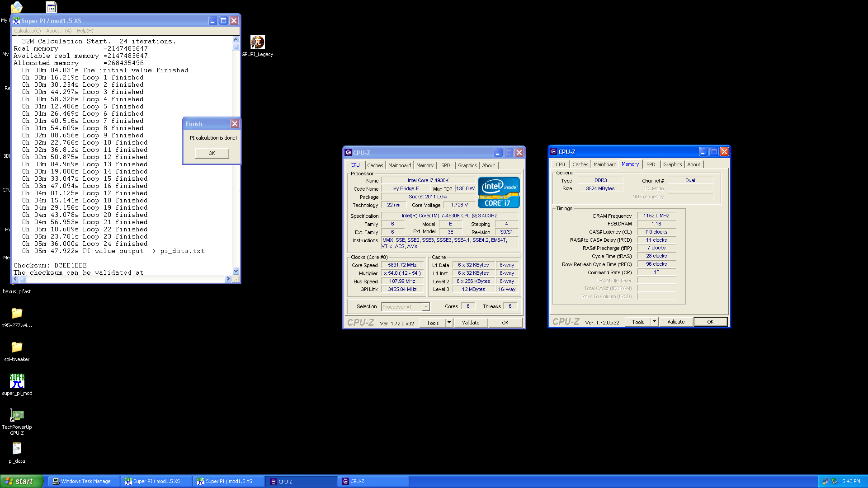Switch to CPU tab in right CPU-Z
The width and height of the screenshot is (868, 488).
coord(561,164)
